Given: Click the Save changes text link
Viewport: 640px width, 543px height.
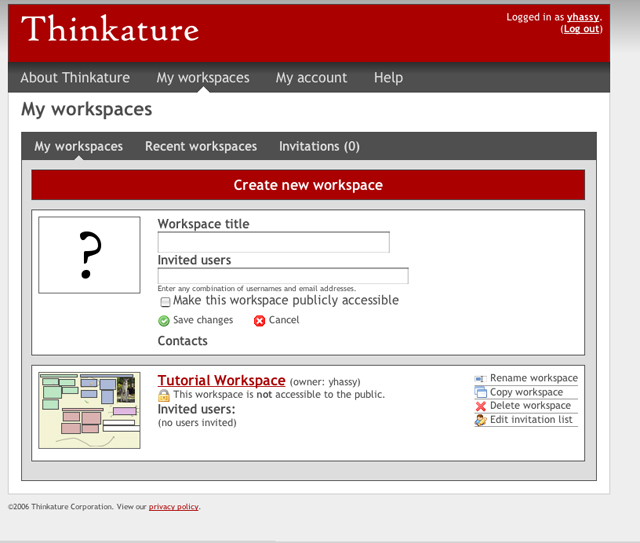Looking at the screenshot, I should click(203, 320).
